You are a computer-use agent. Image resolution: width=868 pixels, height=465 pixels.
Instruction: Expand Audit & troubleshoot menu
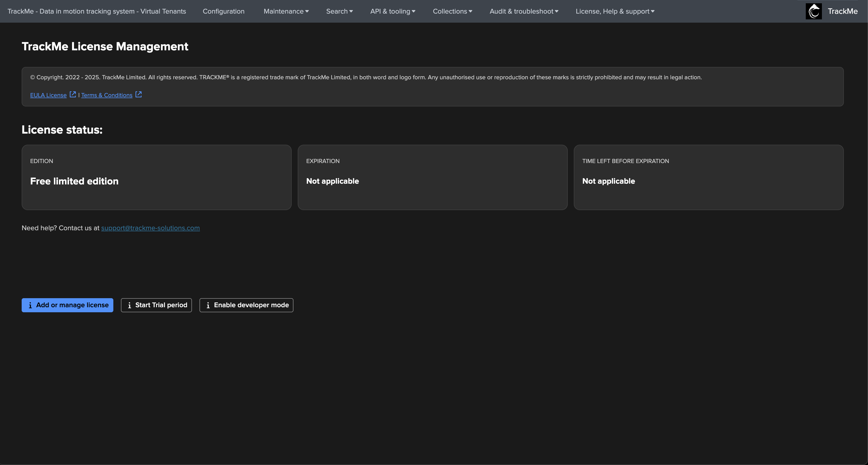pos(524,11)
